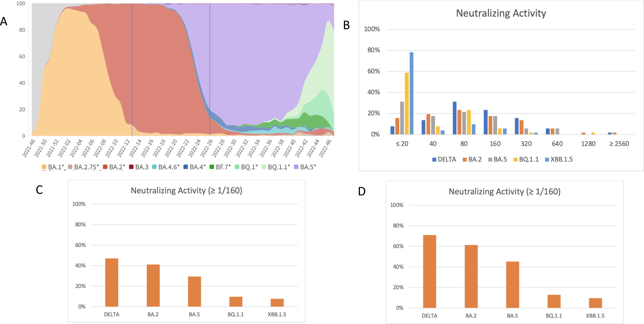This screenshot has width=644, height=324.
Task: Click the XBB.1.5 bar in panel D
Action: pyautogui.click(x=595, y=303)
